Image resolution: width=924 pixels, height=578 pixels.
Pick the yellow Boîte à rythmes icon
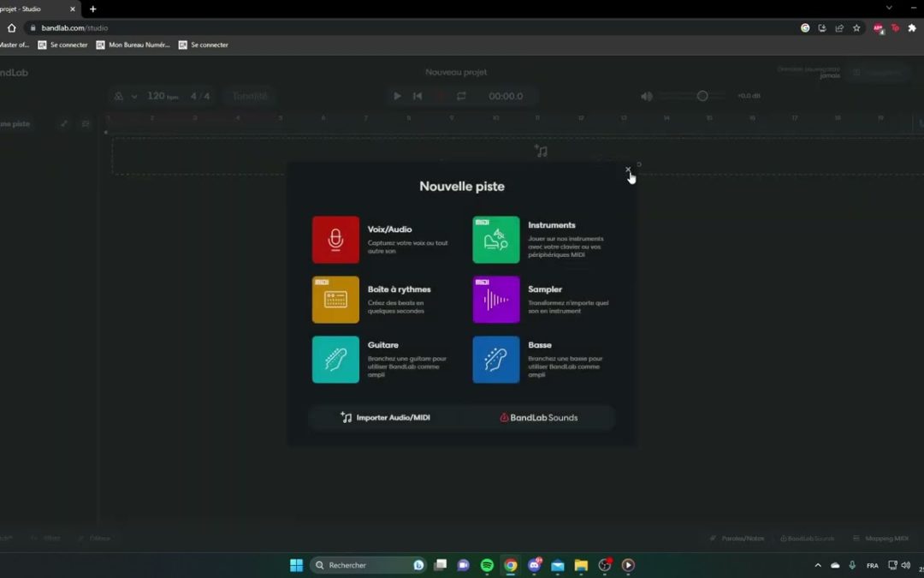335,300
